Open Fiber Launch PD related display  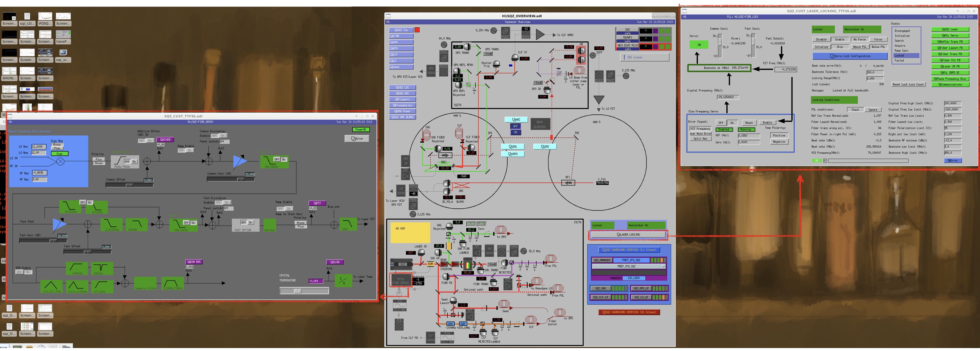tap(950, 48)
